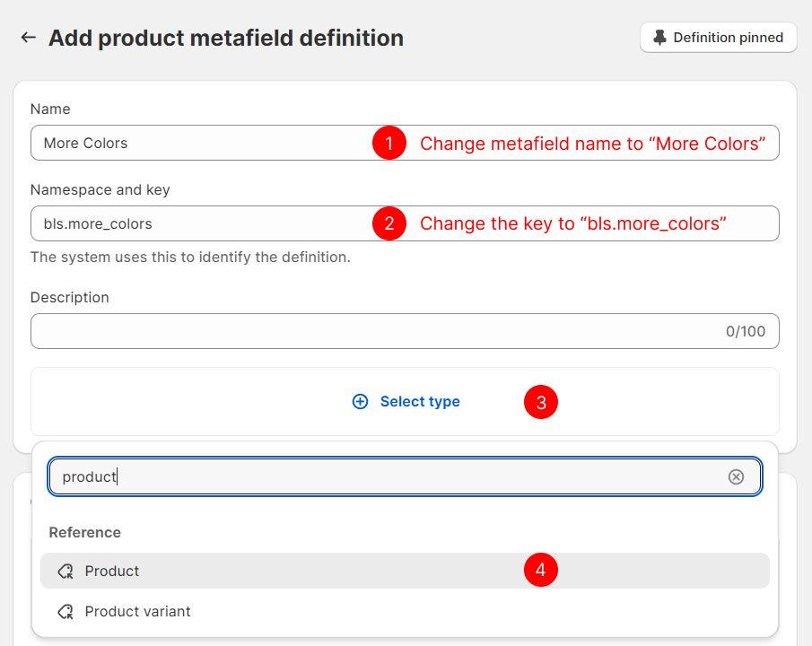This screenshot has height=646, width=812.
Task: Click the Add product metafield definition heading
Action: [x=226, y=39]
